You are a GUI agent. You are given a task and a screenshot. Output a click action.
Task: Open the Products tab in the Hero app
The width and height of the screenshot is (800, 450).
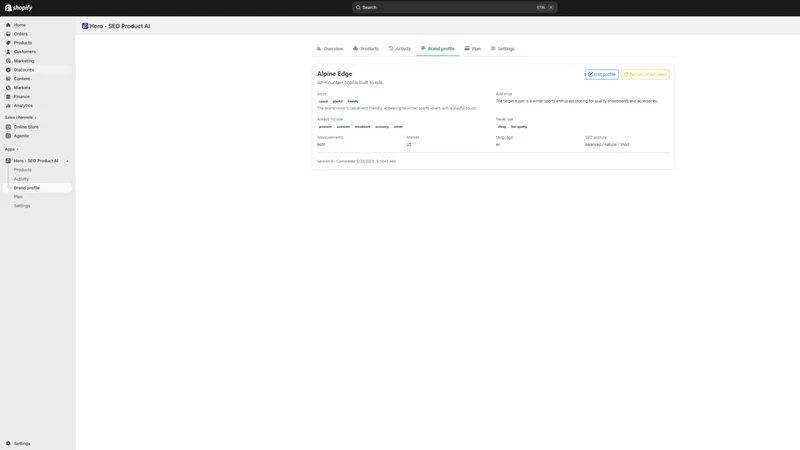coord(366,48)
